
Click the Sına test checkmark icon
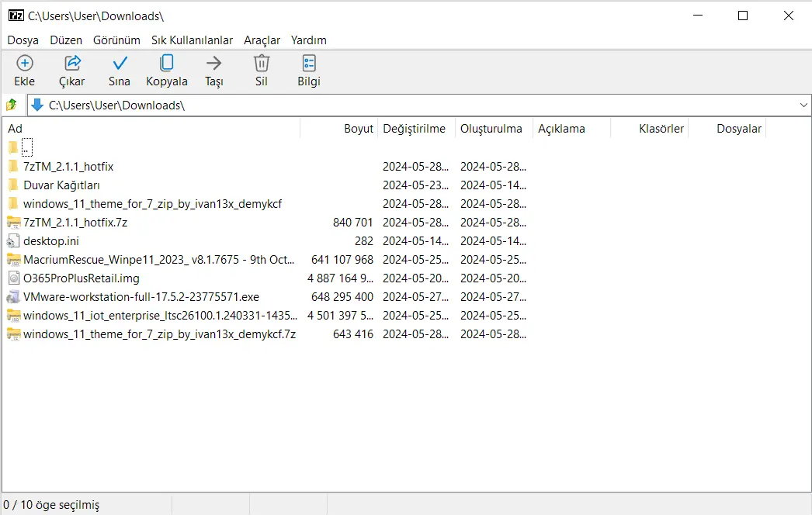[x=120, y=63]
